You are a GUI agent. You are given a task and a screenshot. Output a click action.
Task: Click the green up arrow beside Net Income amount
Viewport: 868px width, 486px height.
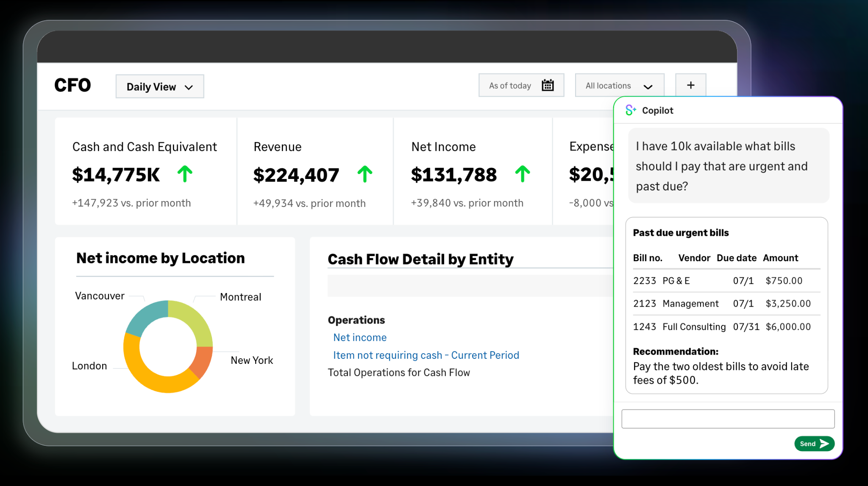[x=523, y=174]
